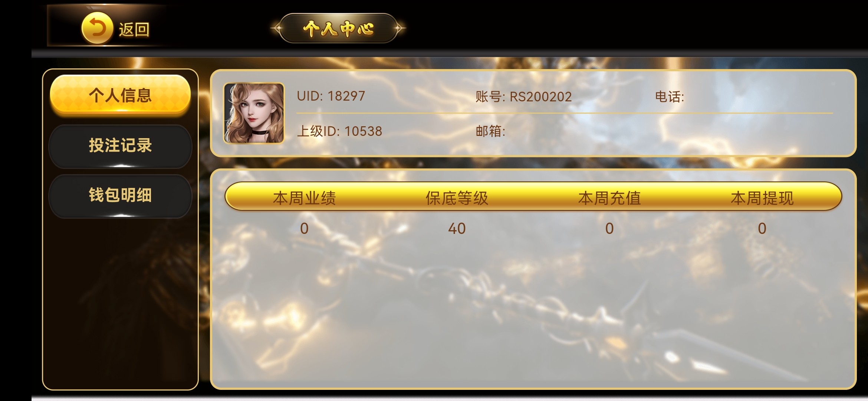Click the user avatar portrait
Screen dimensions: 868x401
254,113
